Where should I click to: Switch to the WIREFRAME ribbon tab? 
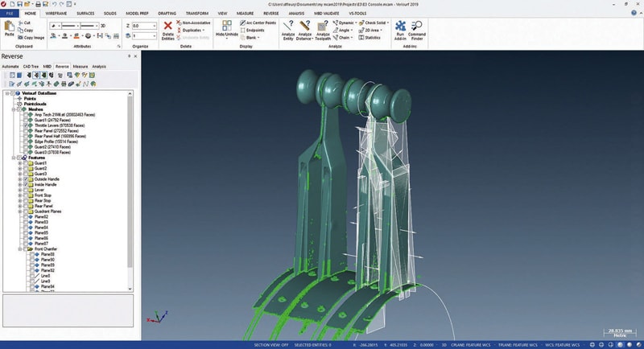(56, 13)
